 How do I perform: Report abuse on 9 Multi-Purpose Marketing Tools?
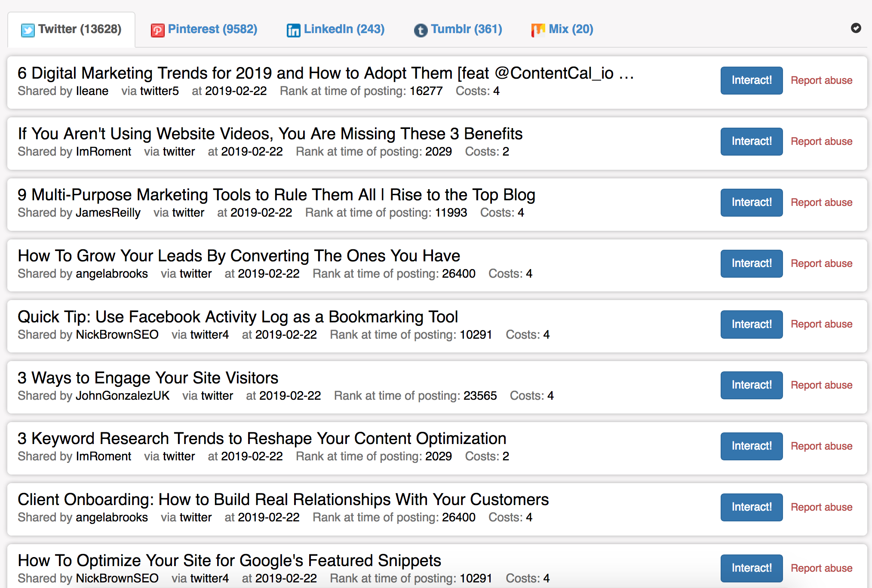click(x=822, y=202)
